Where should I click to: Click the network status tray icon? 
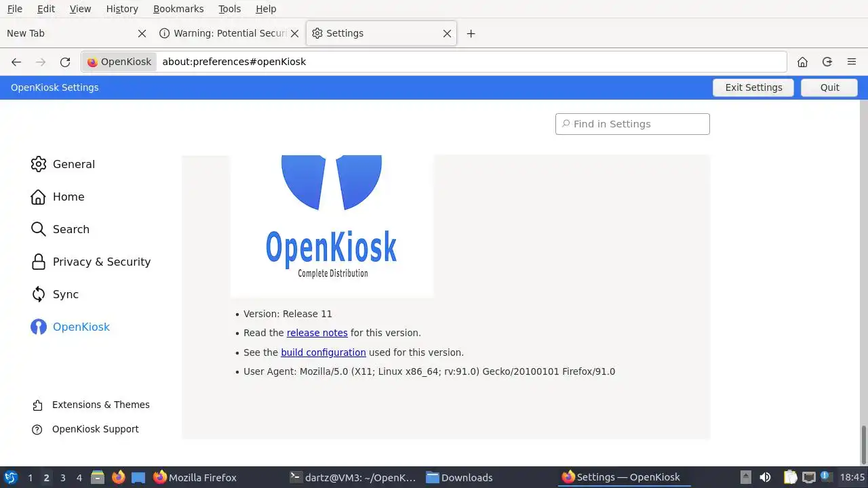[808, 477]
